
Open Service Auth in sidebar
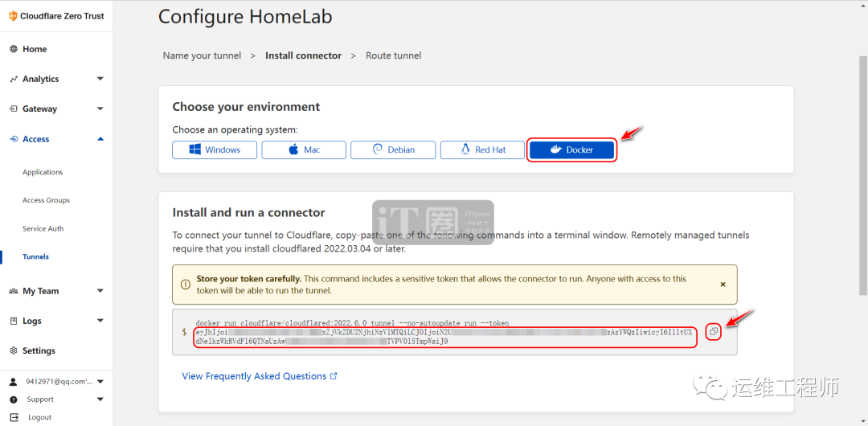pos(43,229)
